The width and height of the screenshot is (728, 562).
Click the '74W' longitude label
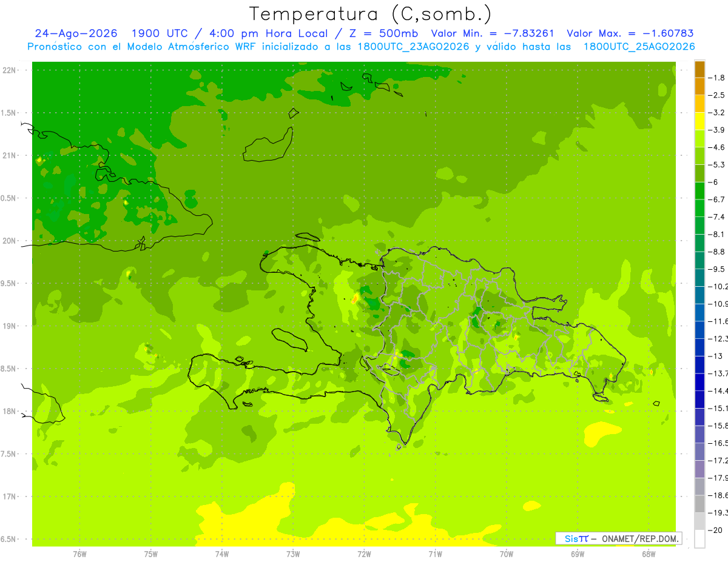tap(221, 554)
